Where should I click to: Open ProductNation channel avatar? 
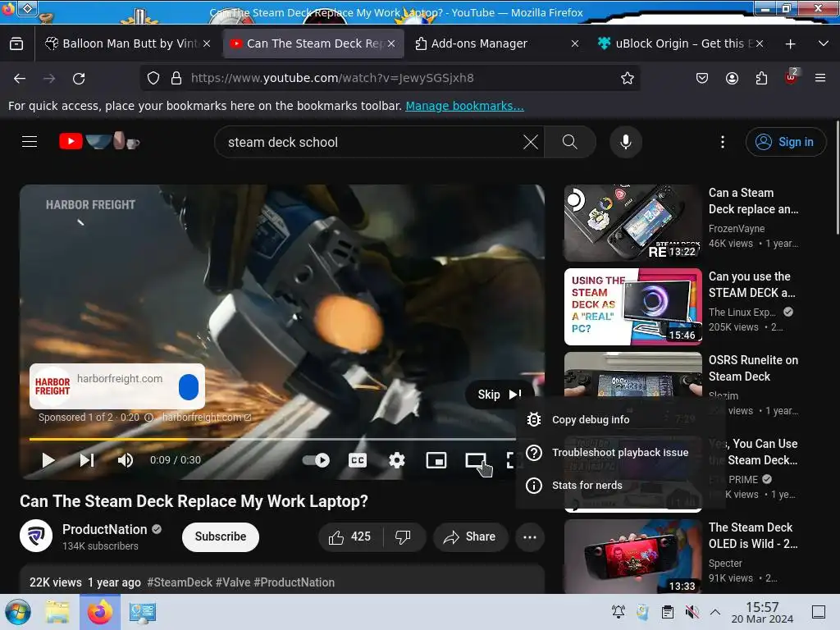coord(36,535)
